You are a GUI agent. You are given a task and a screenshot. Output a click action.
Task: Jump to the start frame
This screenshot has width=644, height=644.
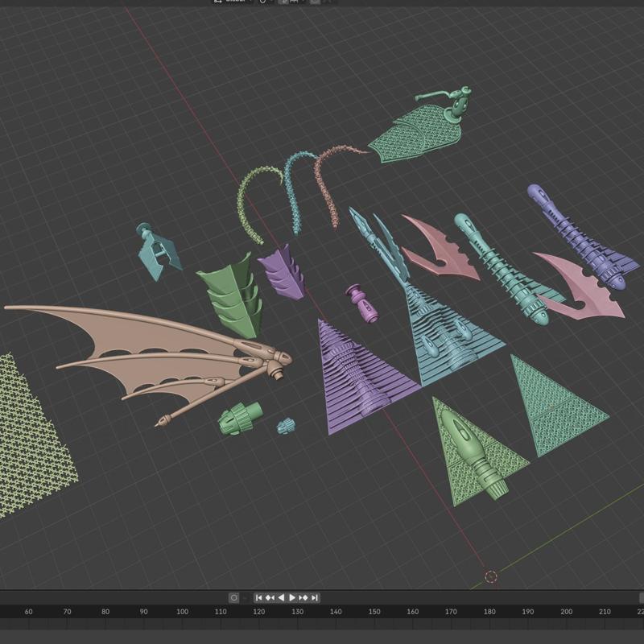pyautogui.click(x=258, y=597)
